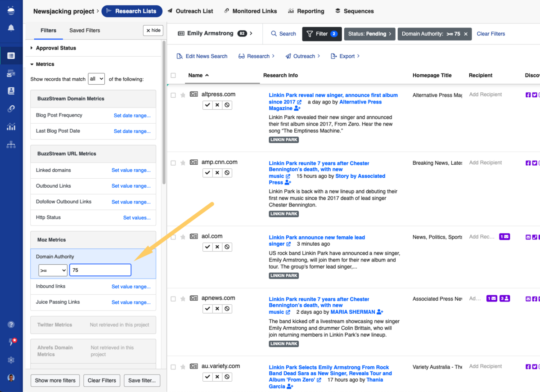Open the settings gear in sidebar

[x=11, y=360]
